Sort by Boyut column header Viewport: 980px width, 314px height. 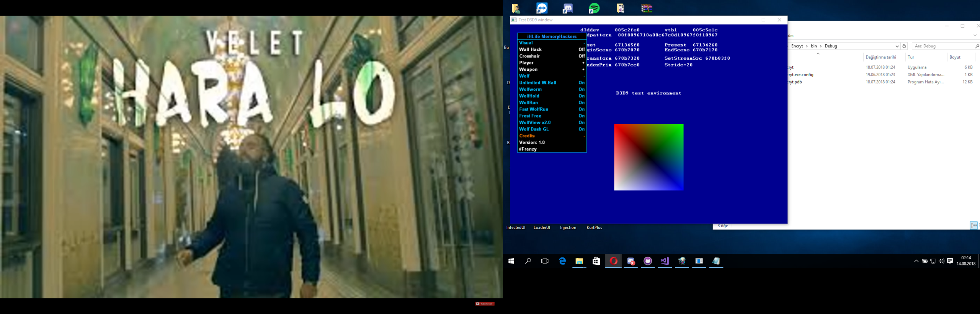pos(955,57)
